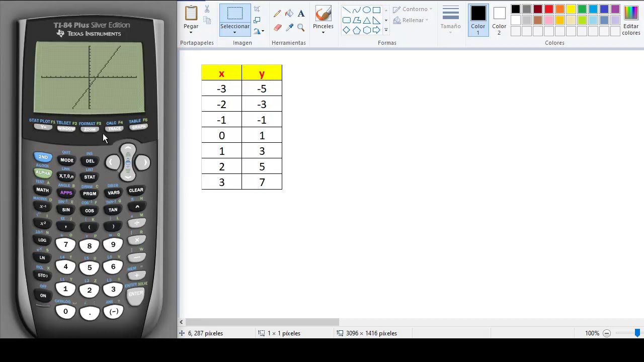Click the yellow x header cell
The height and width of the screenshot is (362, 644).
pyautogui.click(x=221, y=73)
